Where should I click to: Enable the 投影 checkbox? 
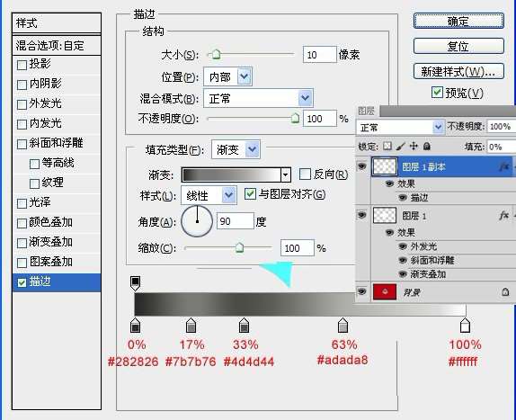pos(22,65)
